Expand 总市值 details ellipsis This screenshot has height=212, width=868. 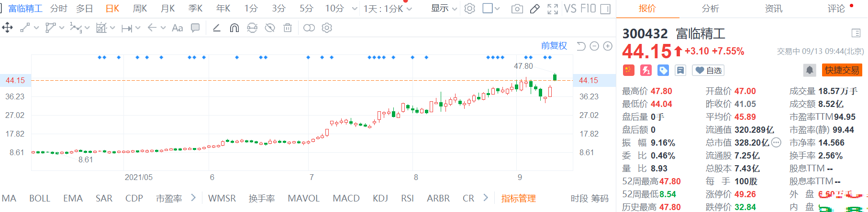[x=776, y=142]
